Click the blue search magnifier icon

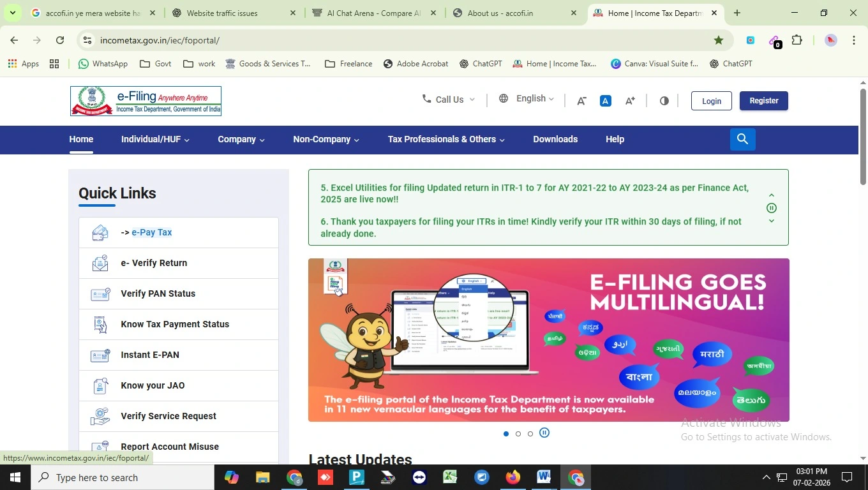coord(742,139)
